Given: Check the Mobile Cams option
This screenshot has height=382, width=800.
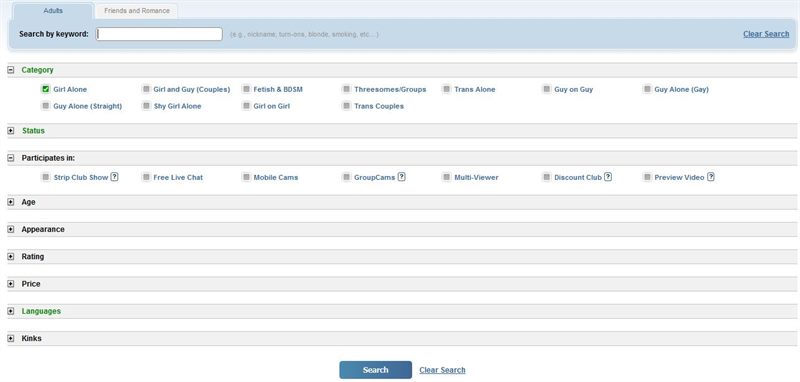Looking at the screenshot, I should [246, 177].
